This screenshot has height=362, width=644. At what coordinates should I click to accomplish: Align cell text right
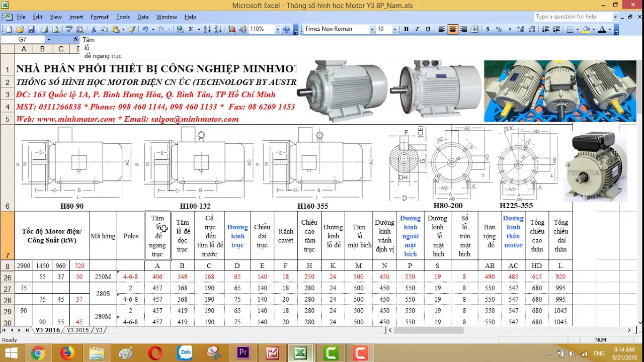(463, 29)
